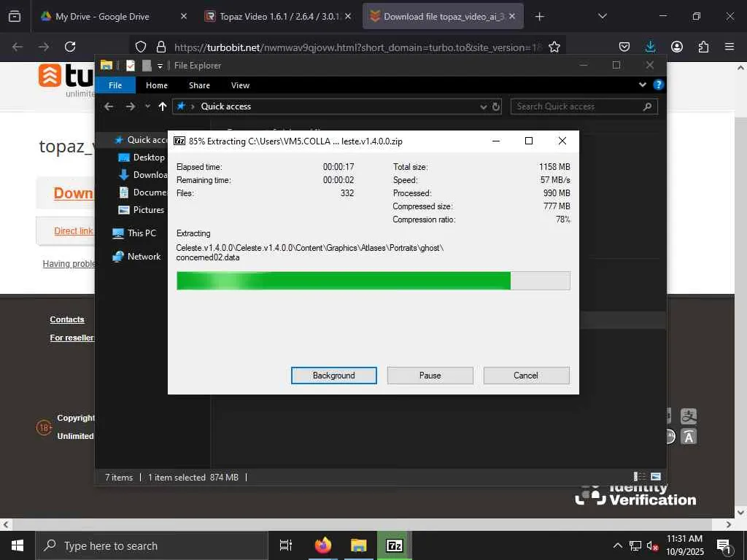Open Home ribbon tab in File Explorer
747x560 pixels.
(x=157, y=85)
